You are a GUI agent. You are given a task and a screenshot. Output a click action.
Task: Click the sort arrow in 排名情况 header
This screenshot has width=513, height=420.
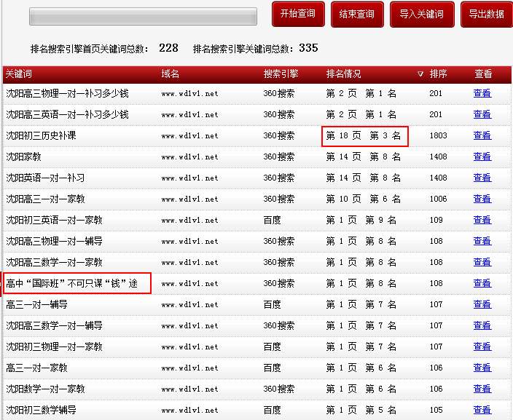tap(420, 74)
